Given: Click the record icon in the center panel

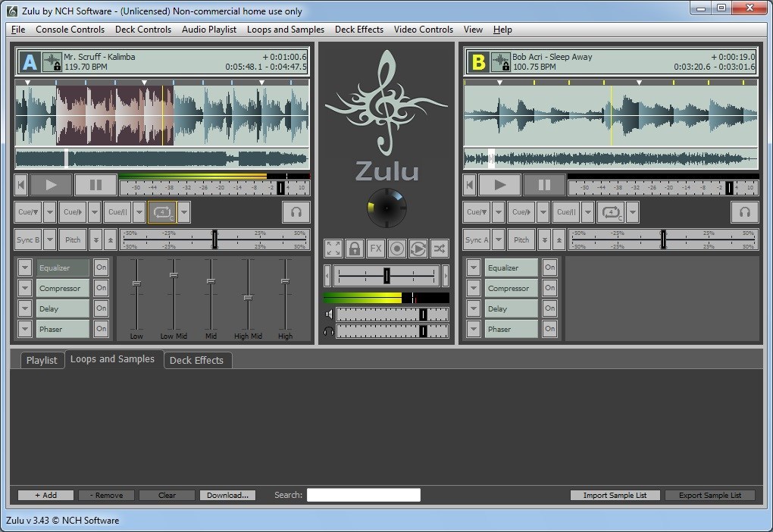Looking at the screenshot, I should pyautogui.click(x=397, y=248).
